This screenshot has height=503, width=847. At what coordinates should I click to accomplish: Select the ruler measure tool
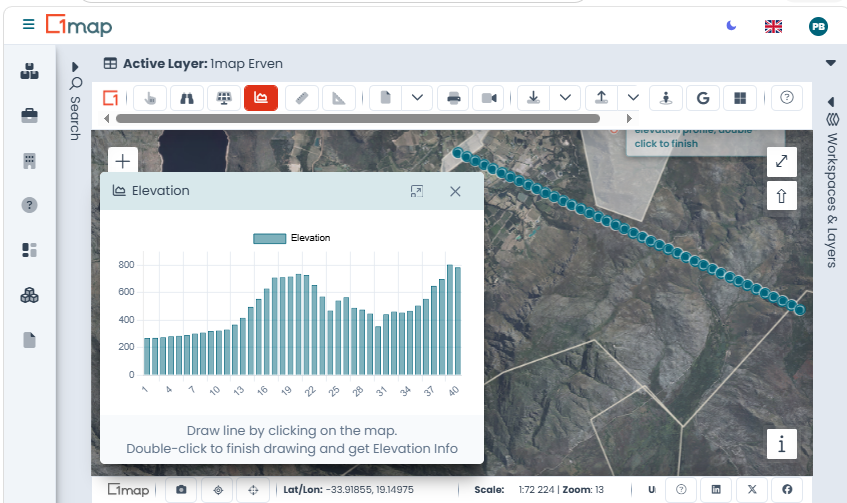pyautogui.click(x=302, y=98)
